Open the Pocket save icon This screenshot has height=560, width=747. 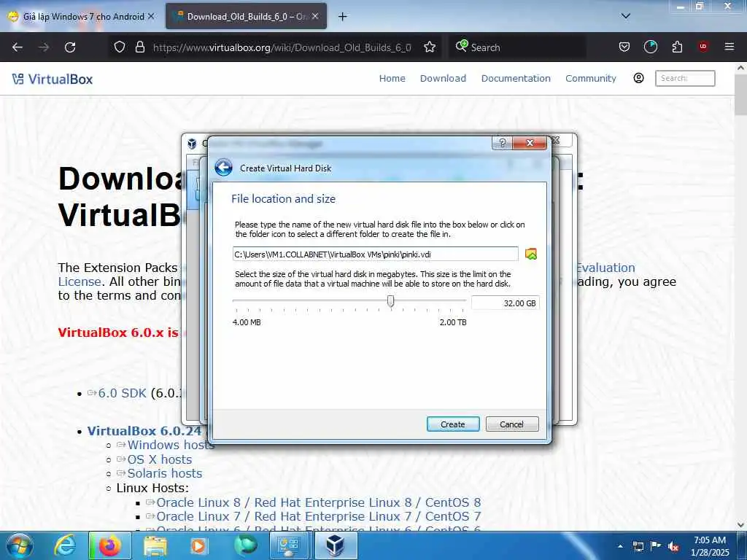pos(624,47)
